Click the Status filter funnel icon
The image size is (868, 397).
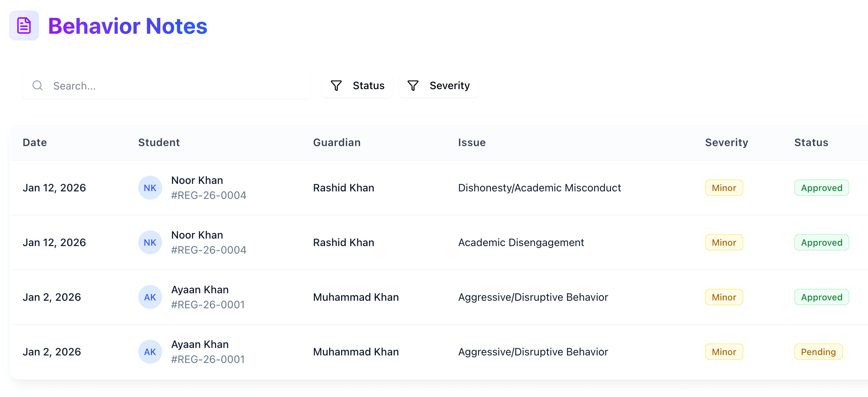pyautogui.click(x=336, y=86)
